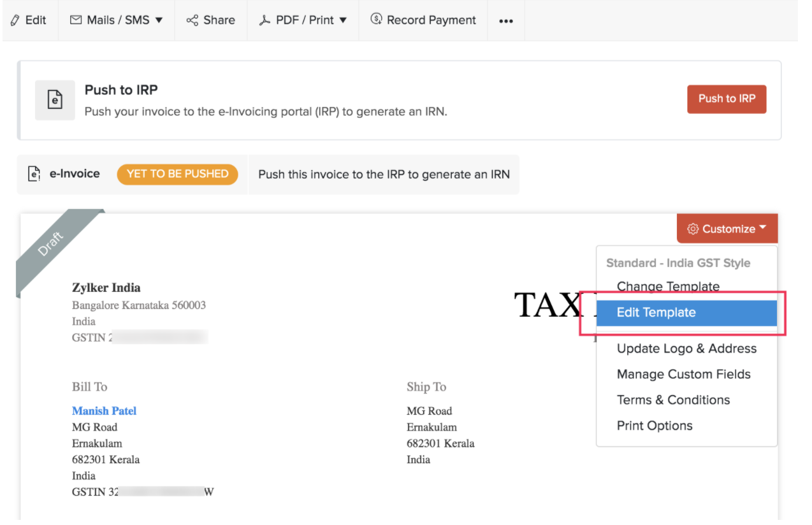
Task: Click the e-Invoice document icon
Action: point(33,173)
